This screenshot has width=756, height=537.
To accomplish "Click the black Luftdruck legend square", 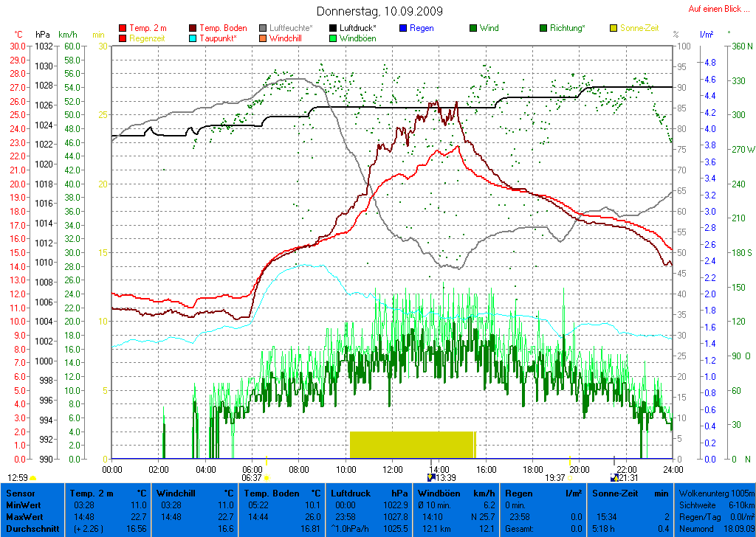I will tap(334, 28).
